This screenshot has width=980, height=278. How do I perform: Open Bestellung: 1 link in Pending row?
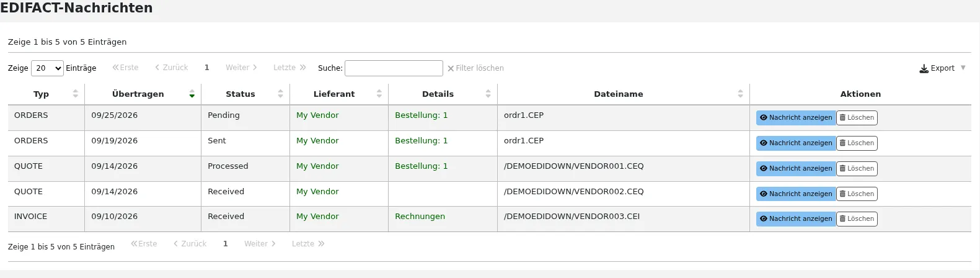(421, 115)
